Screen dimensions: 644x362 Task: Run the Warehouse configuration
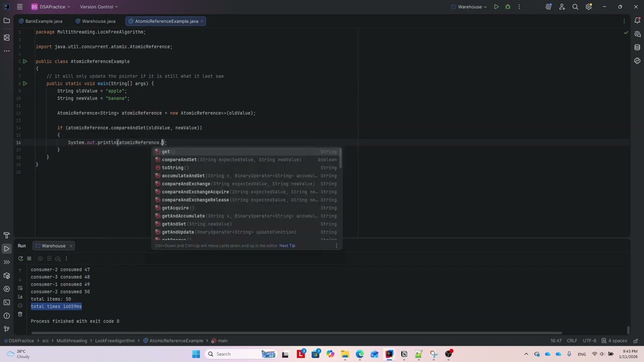point(496,7)
